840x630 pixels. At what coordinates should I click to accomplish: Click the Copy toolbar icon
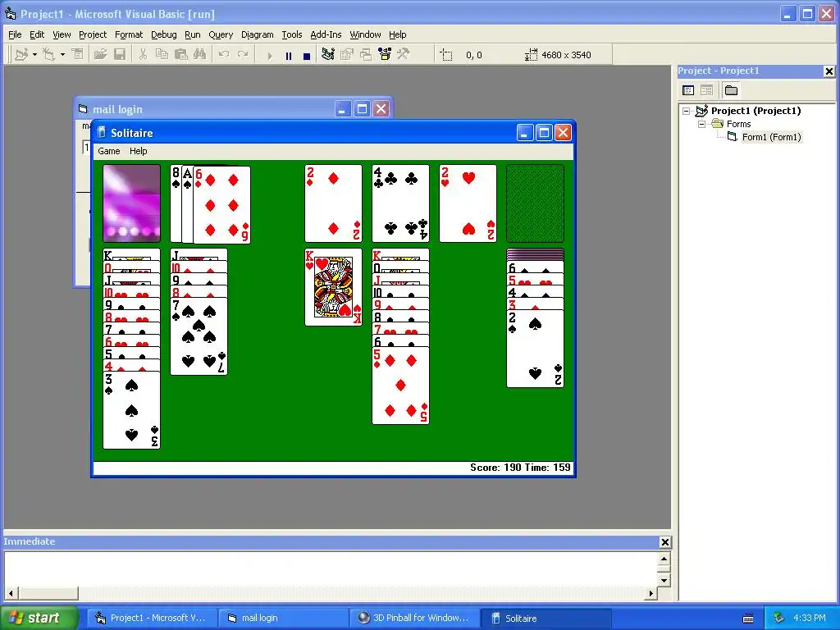[x=162, y=54]
